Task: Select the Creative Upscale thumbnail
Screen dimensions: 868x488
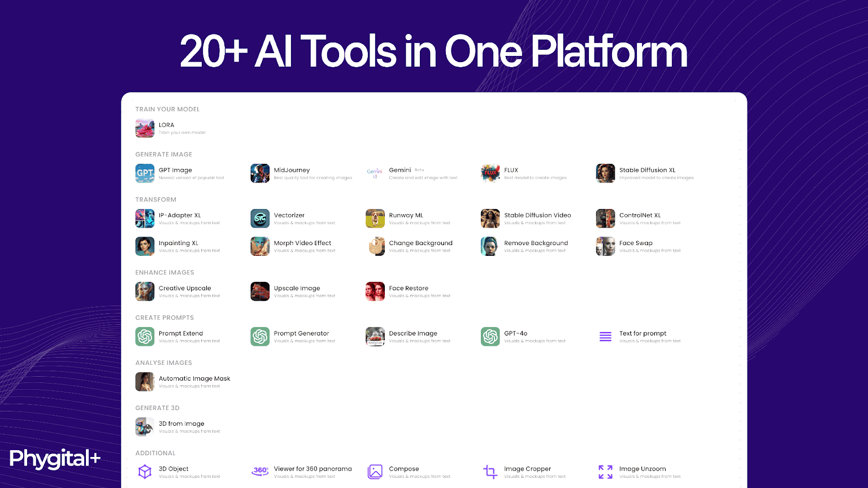Action: [145, 291]
